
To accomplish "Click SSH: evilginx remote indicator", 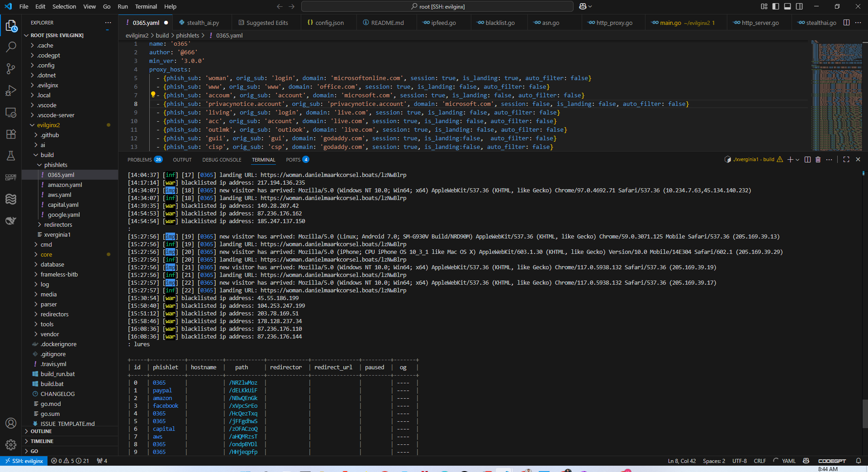I will 24,461.
